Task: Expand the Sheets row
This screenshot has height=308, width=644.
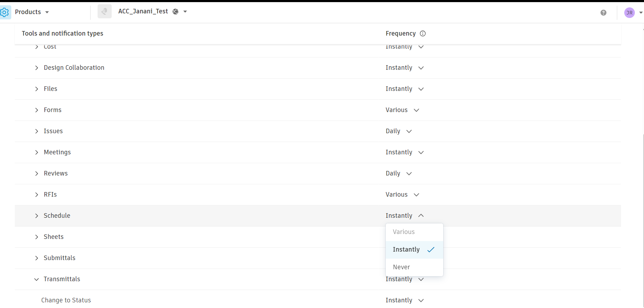Action: coord(37,237)
